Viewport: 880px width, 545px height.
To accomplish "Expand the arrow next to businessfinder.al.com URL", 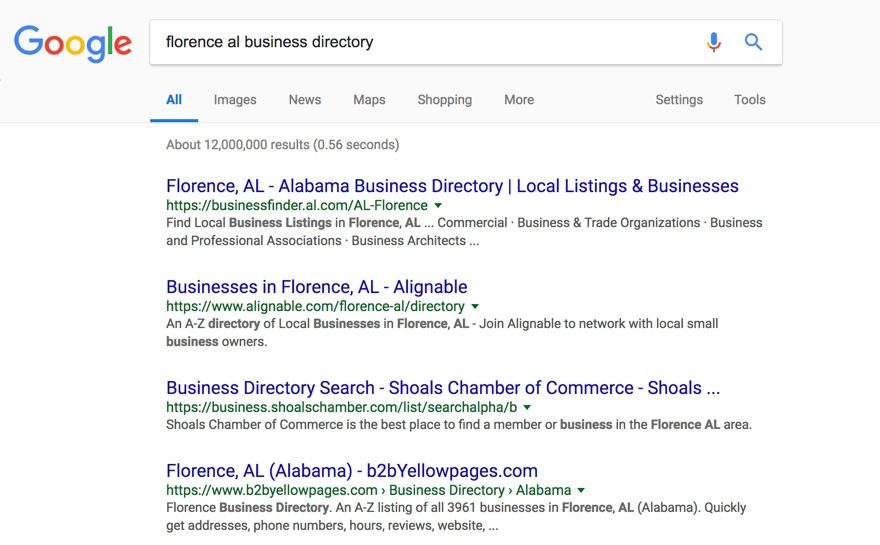I will click(x=438, y=205).
